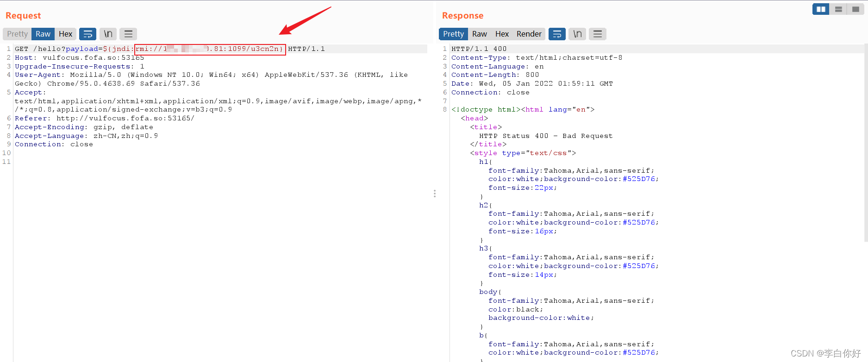This screenshot has height=362, width=868.
Task: Click 'HTTP/1.1 400' response status line
Action: coord(479,49)
